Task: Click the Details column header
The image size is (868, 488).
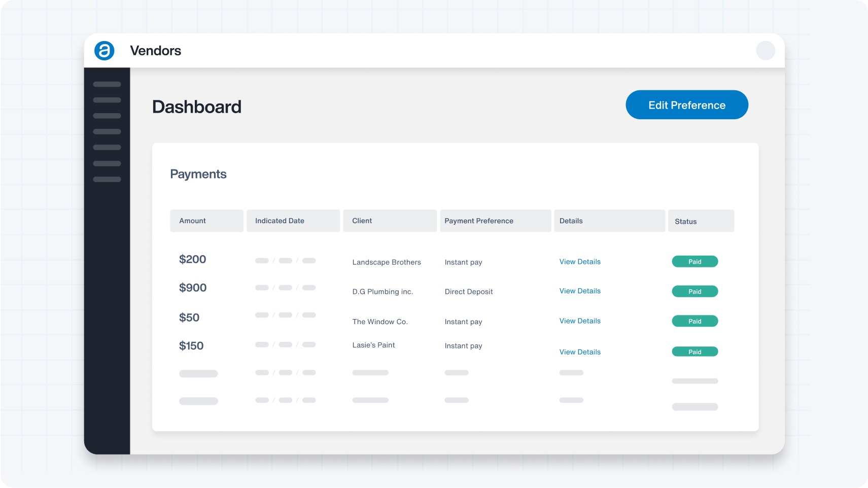Action: pos(609,221)
